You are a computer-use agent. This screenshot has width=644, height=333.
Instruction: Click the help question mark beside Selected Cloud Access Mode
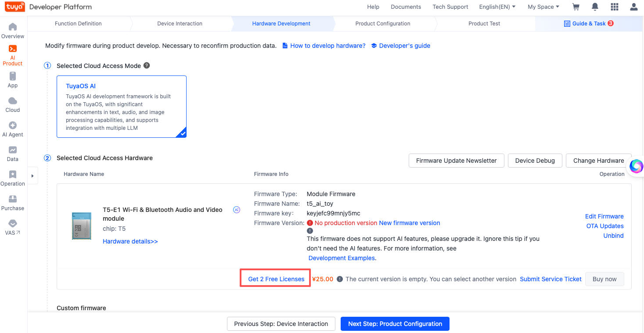click(x=147, y=65)
